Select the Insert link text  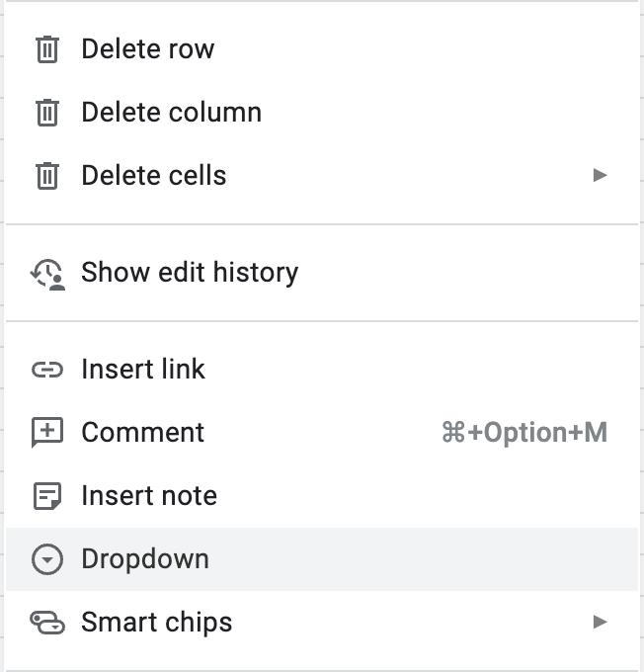click(x=143, y=370)
